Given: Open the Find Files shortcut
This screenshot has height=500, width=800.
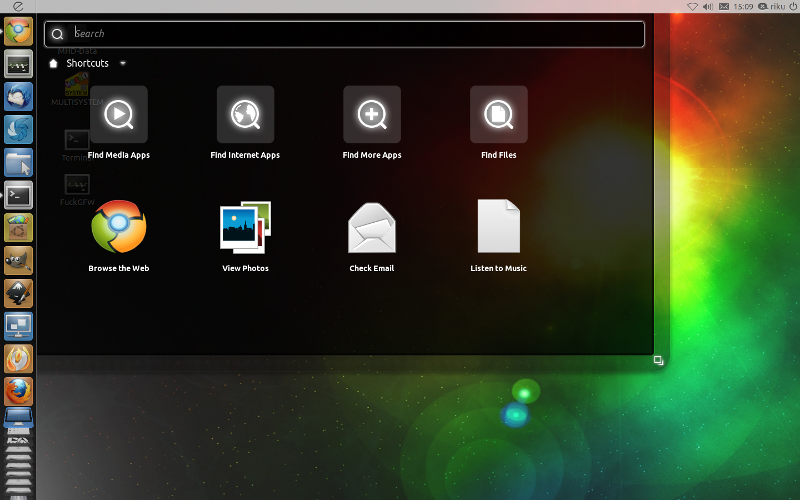Looking at the screenshot, I should pyautogui.click(x=498, y=122).
